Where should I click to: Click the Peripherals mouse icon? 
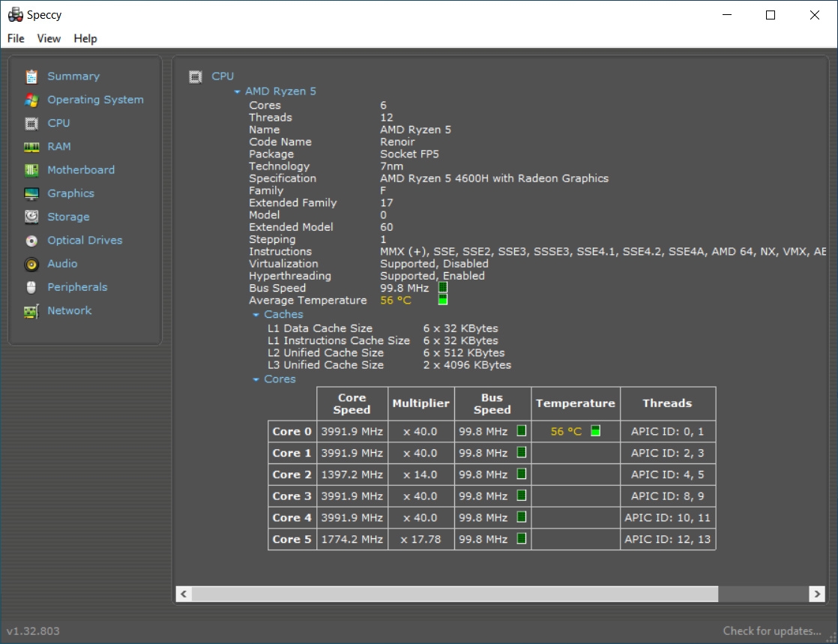pyautogui.click(x=31, y=288)
